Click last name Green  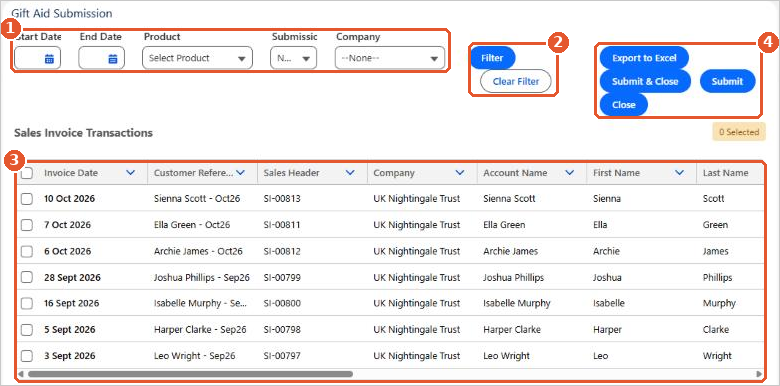pyautogui.click(x=715, y=225)
